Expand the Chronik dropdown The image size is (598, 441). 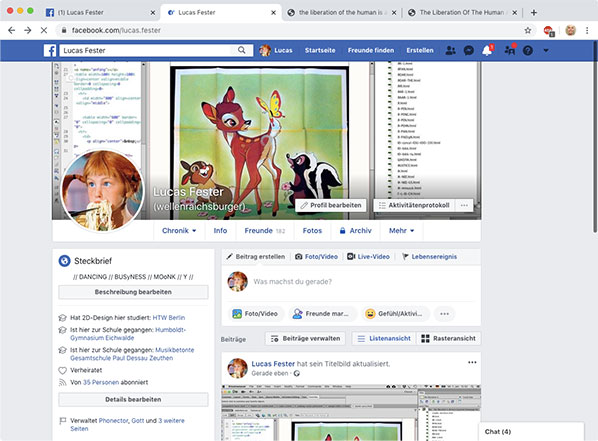point(179,231)
